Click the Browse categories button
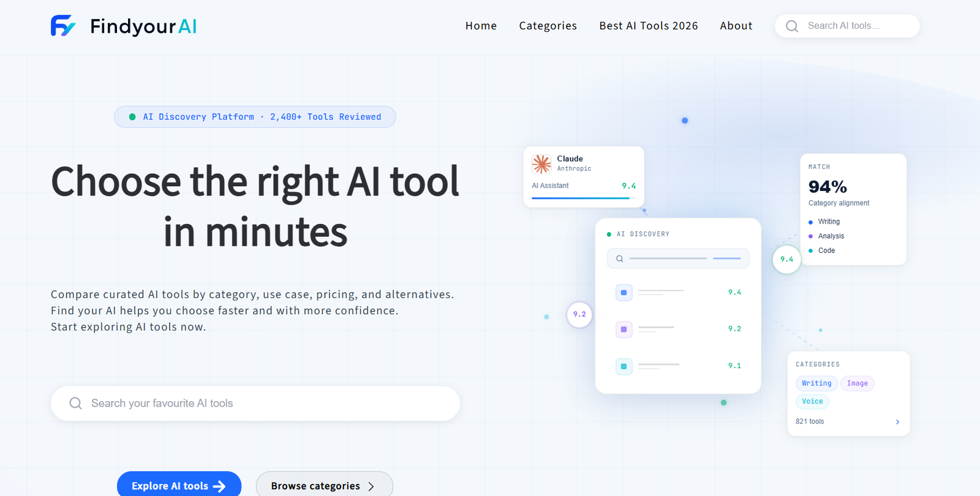 point(324,486)
